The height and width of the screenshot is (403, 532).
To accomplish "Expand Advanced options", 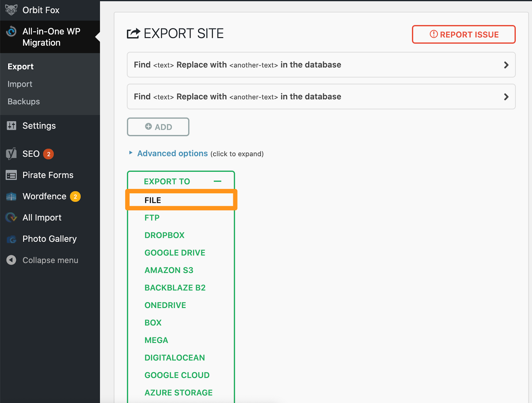I will 172,153.
